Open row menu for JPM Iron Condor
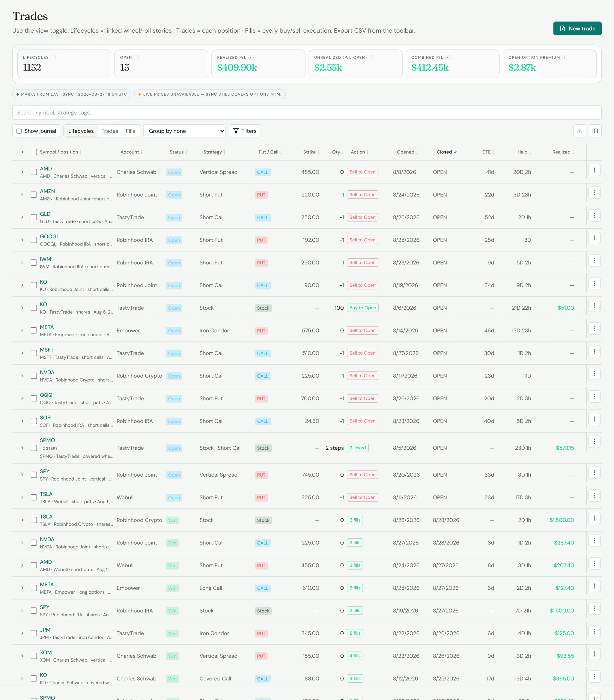Viewport: 614px width, 700px height. tap(595, 631)
